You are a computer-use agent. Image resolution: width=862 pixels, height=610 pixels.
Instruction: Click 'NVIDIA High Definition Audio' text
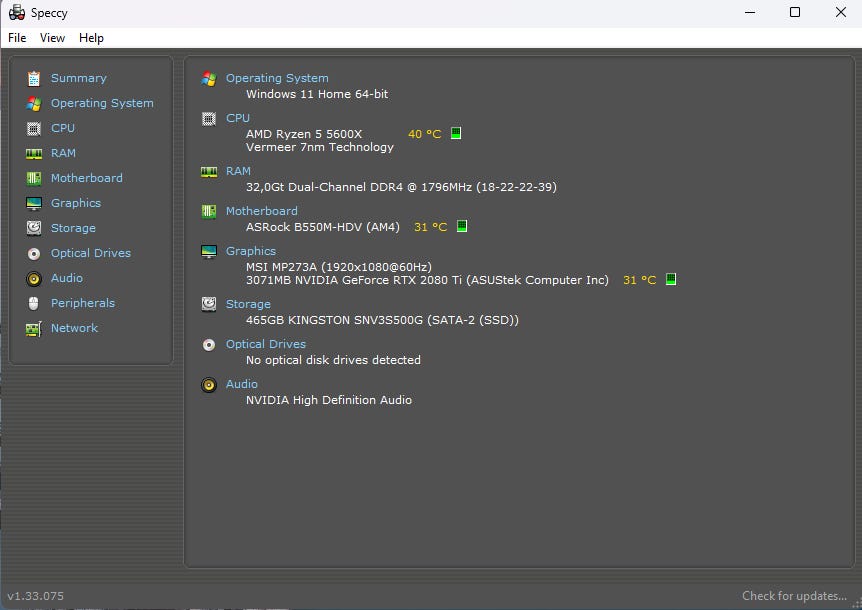[x=329, y=400]
